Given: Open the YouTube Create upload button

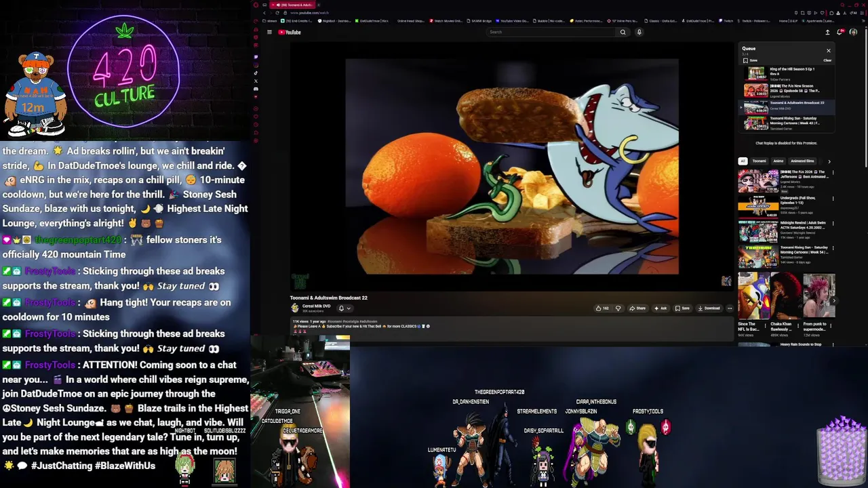Looking at the screenshot, I should click(827, 32).
